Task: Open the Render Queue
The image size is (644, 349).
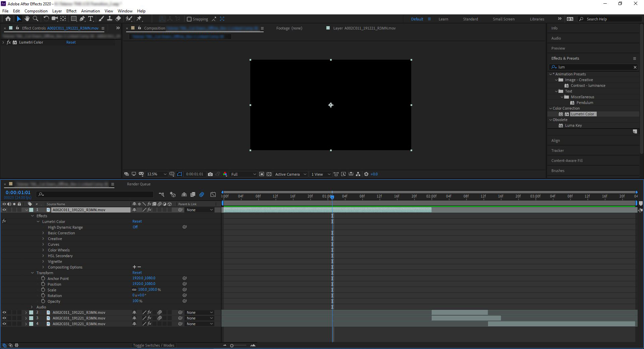Action: coord(138,184)
